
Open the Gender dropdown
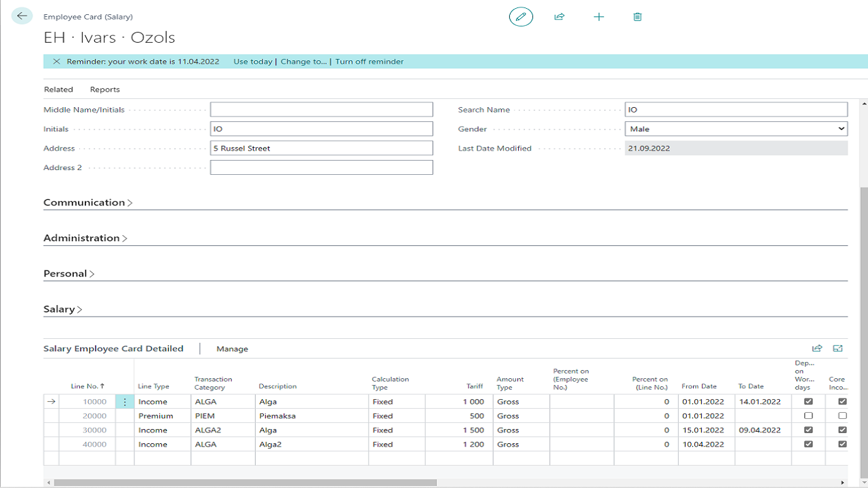coord(736,129)
